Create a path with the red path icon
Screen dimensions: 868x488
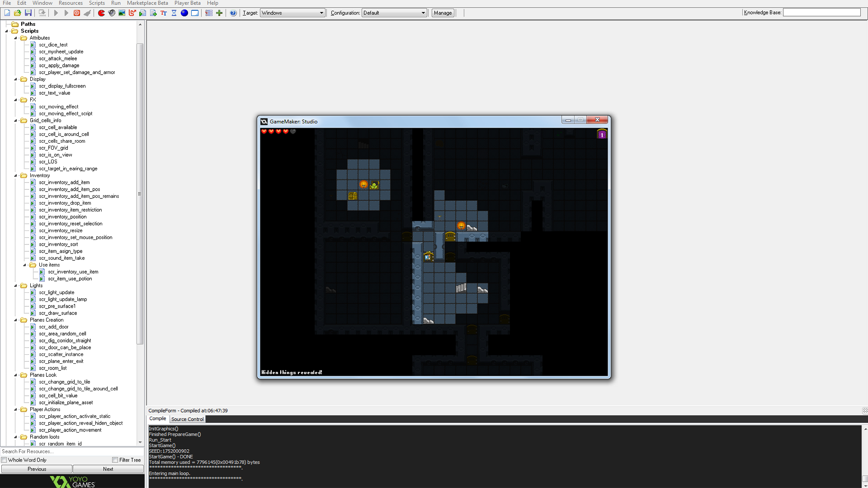point(132,13)
